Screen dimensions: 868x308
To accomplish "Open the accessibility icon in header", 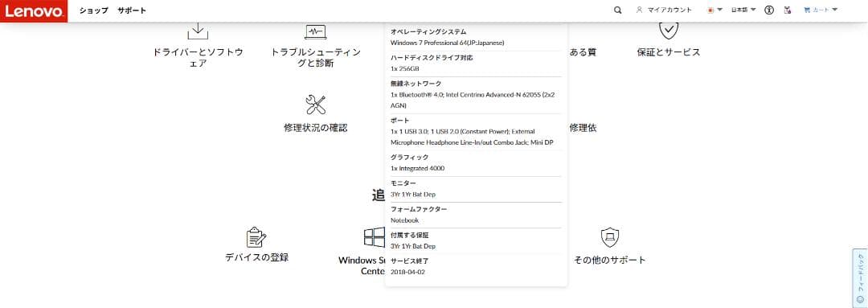I will click(769, 10).
